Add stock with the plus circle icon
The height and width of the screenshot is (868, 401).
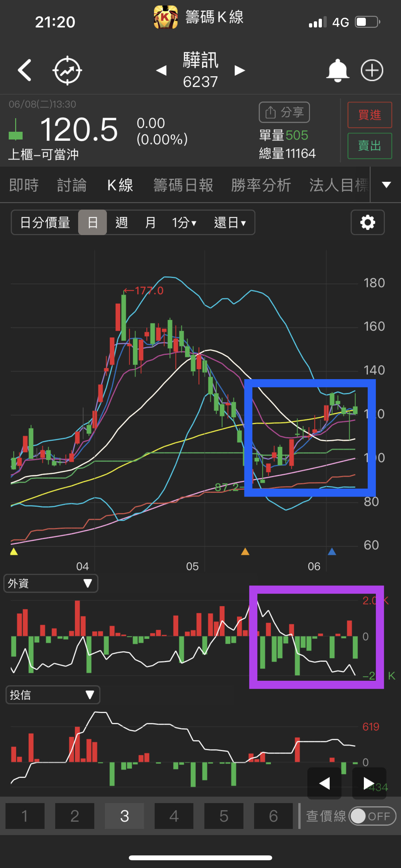372,70
